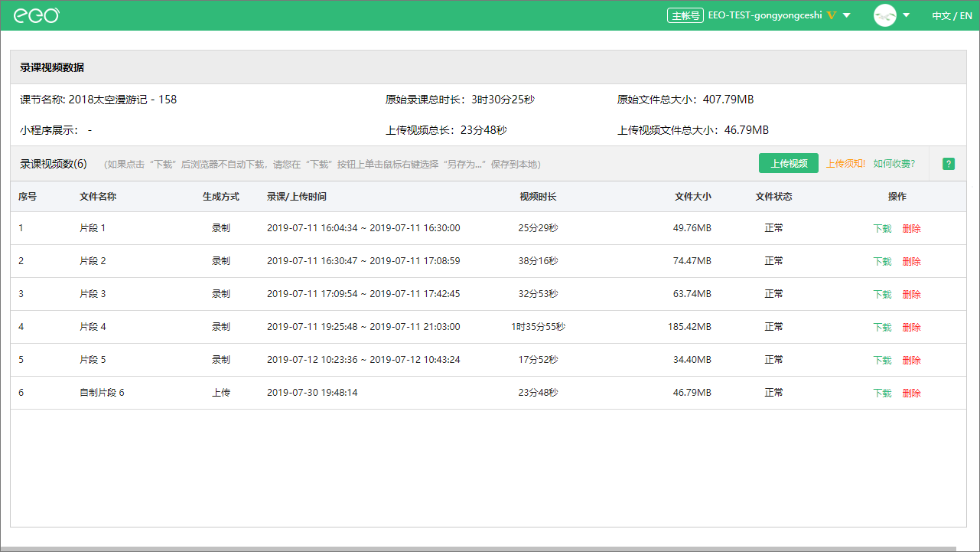980x552 pixels.
Task: Select the file name 片段 4
Action: tap(93, 327)
